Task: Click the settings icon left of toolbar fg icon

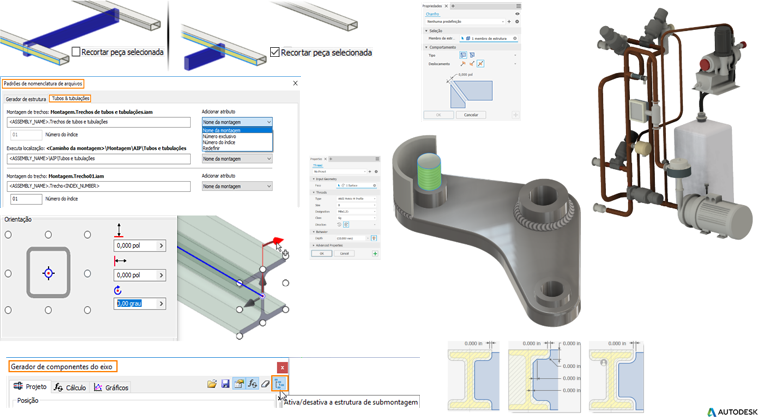Action: [239, 384]
